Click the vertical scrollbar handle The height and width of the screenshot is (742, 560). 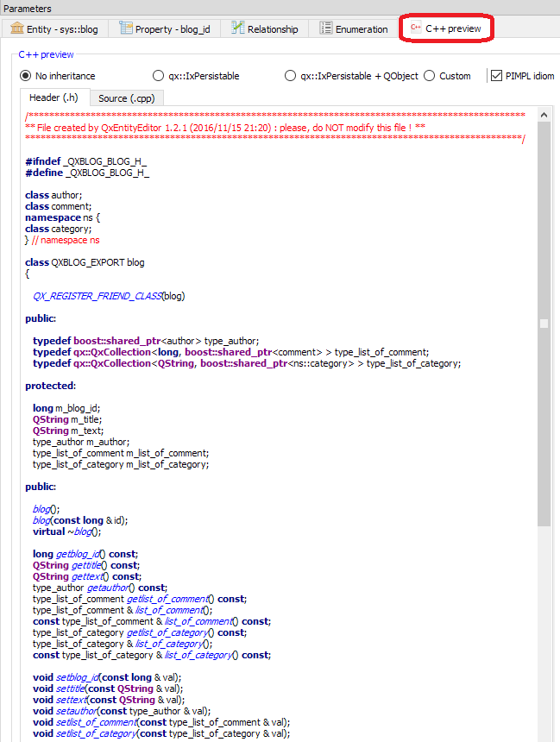pos(544,324)
